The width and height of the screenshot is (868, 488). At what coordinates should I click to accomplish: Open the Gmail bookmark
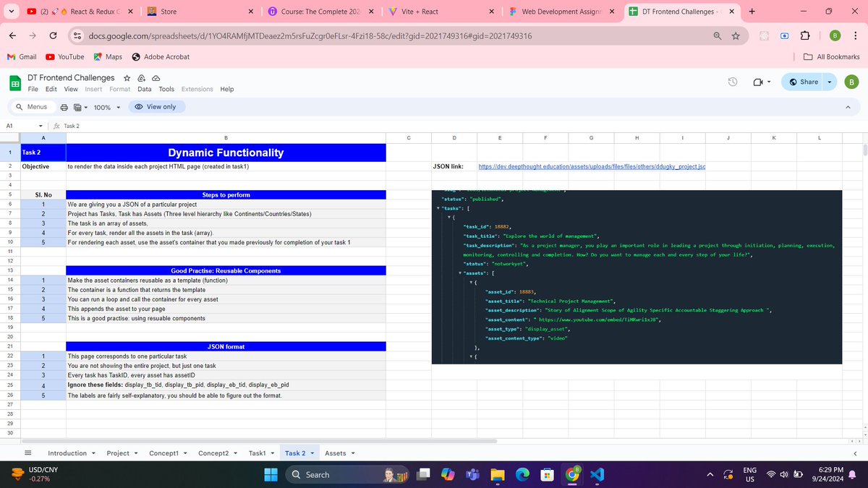coord(22,56)
